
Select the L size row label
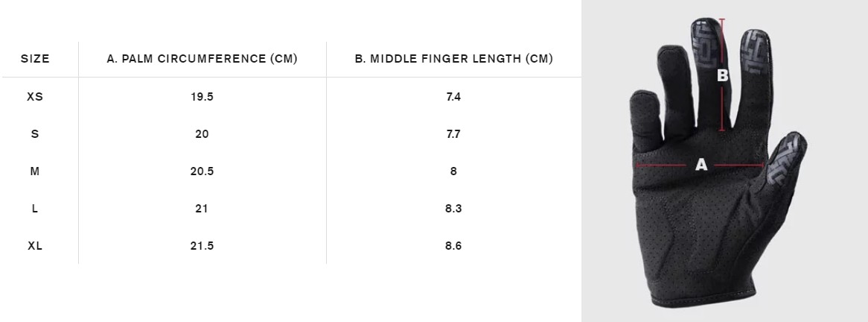35,209
